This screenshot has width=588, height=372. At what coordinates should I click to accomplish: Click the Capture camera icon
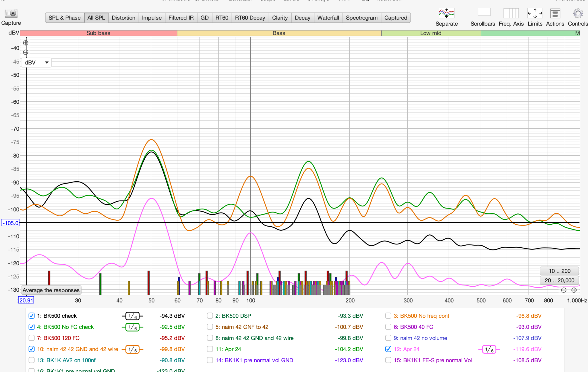pos(11,13)
